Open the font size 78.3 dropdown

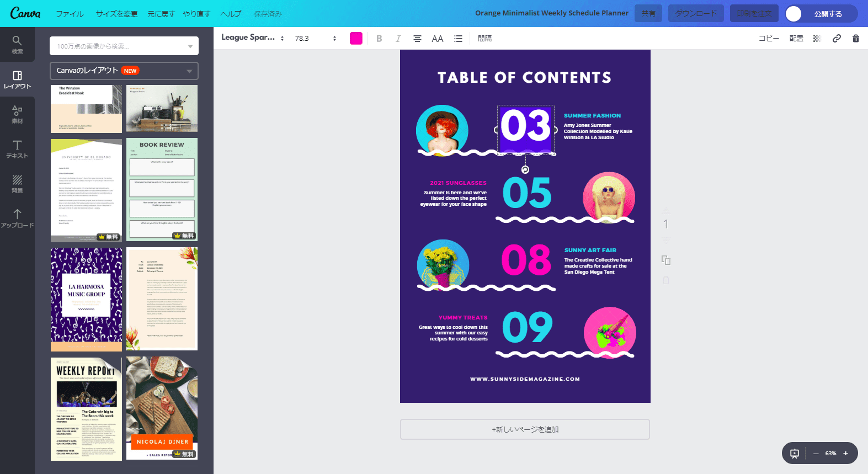point(315,38)
